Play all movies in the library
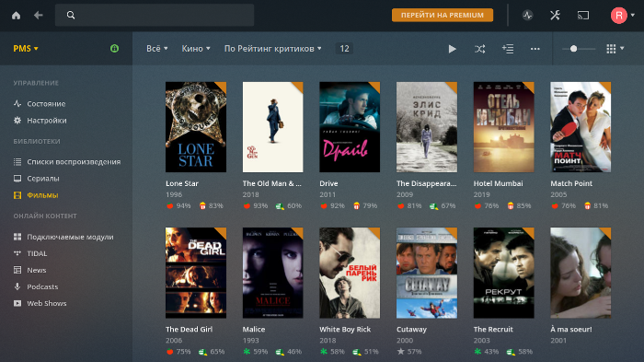Image resolution: width=644 pixels, height=362 pixels. [453, 49]
